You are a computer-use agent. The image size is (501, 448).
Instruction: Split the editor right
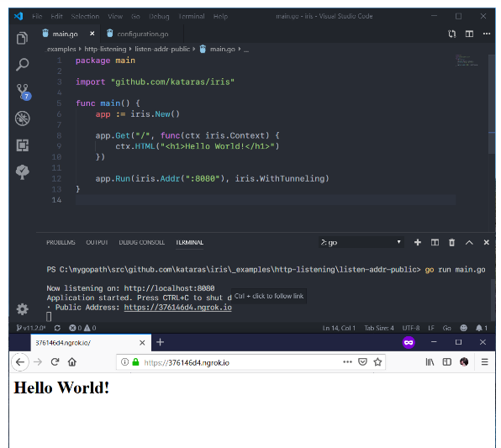tap(469, 34)
